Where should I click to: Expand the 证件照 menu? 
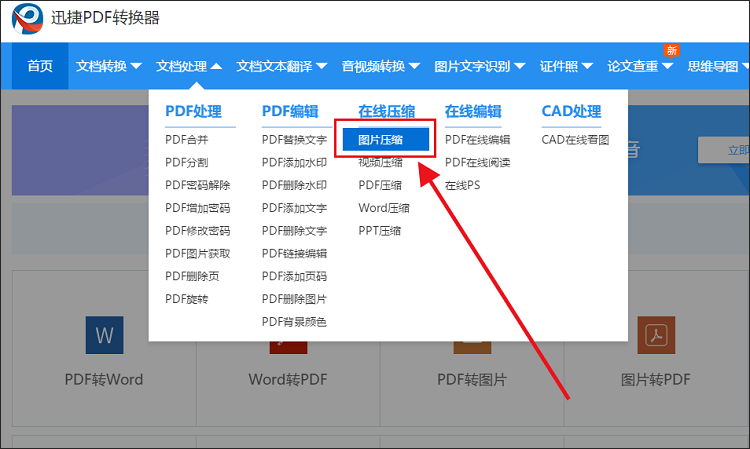point(566,66)
